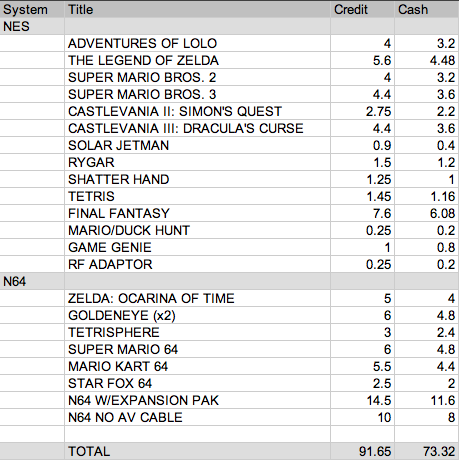
Task: Select the TETRISPHERE title cell
Action: (x=197, y=332)
